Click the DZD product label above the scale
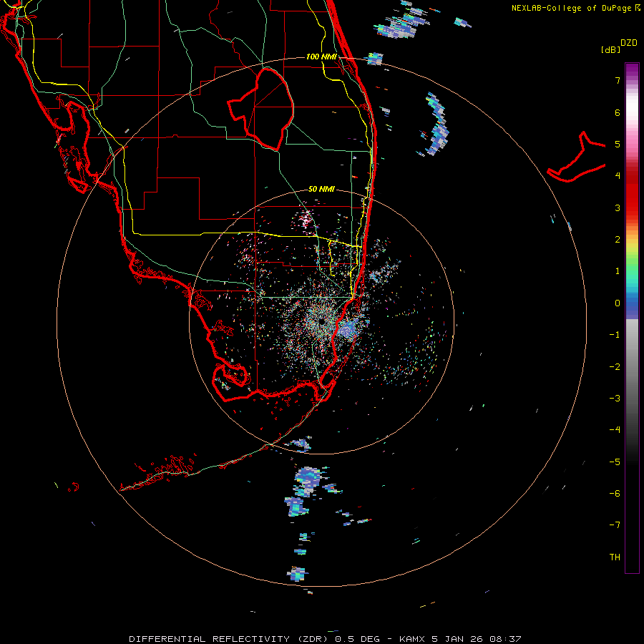 628,43
